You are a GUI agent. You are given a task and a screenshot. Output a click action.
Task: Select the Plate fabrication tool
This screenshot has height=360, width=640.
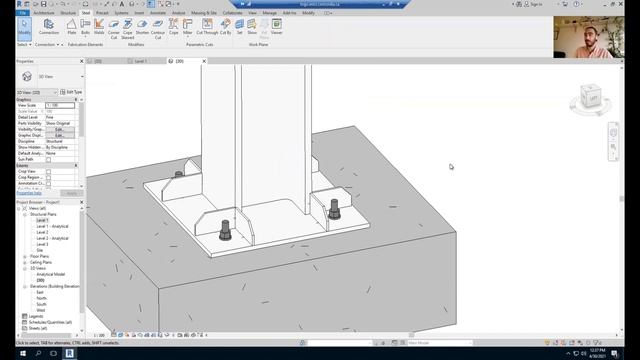[72, 27]
